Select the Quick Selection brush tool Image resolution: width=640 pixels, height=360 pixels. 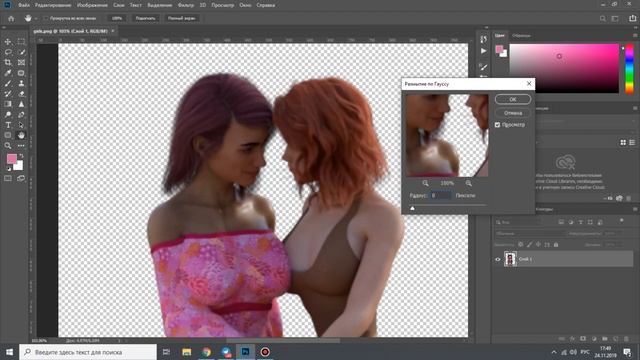[21, 52]
